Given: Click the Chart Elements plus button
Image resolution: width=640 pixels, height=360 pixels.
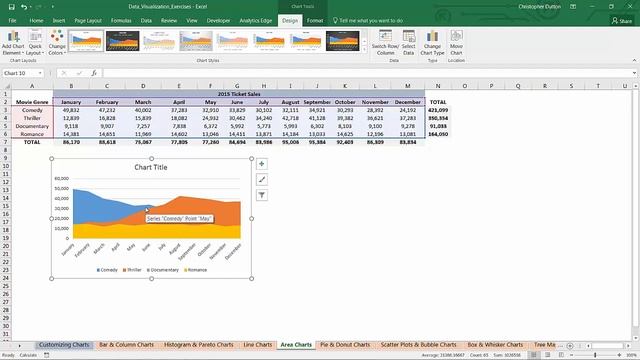Looking at the screenshot, I should pyautogui.click(x=262, y=164).
